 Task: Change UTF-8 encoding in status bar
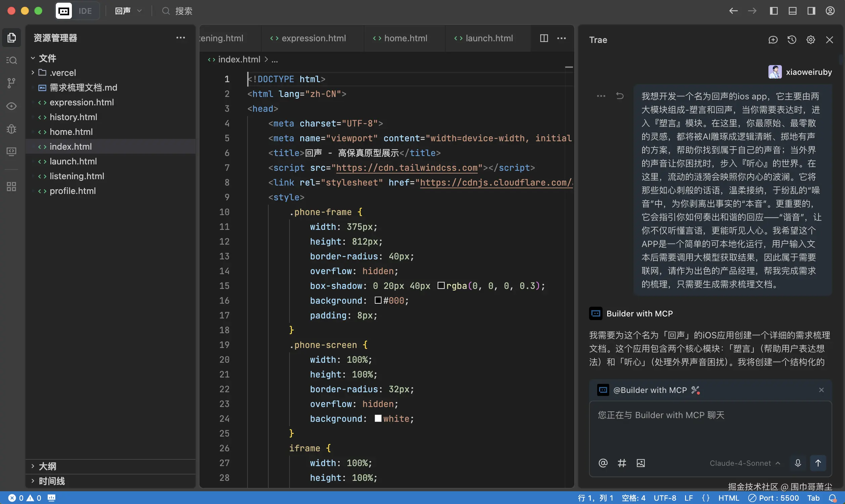(x=665, y=498)
